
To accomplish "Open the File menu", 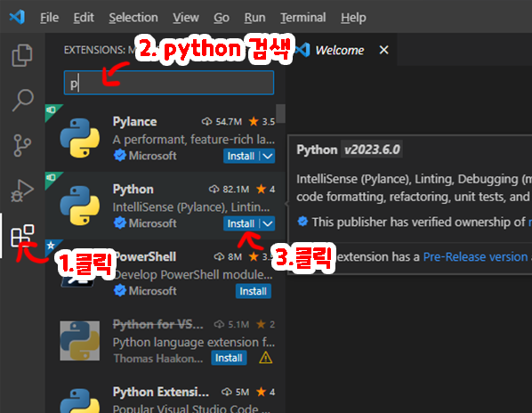I will point(50,17).
